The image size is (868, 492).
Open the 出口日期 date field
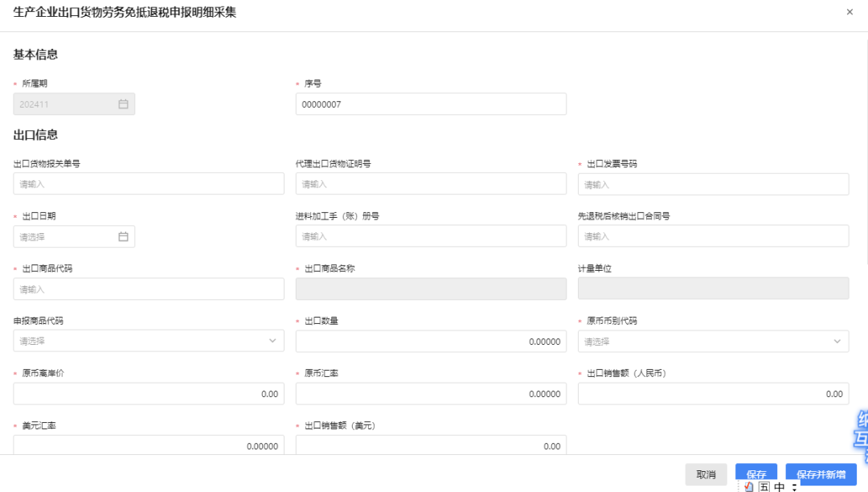74,237
